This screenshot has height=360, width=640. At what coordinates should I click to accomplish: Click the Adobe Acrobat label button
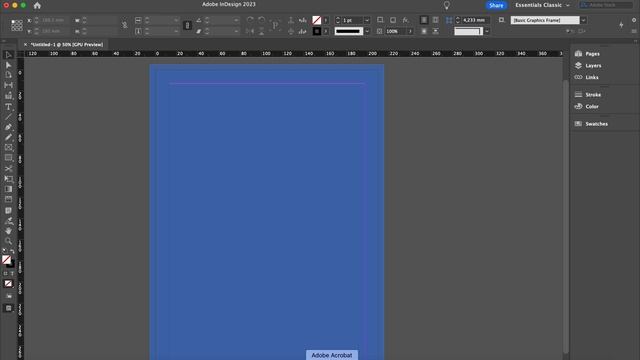pyautogui.click(x=332, y=355)
